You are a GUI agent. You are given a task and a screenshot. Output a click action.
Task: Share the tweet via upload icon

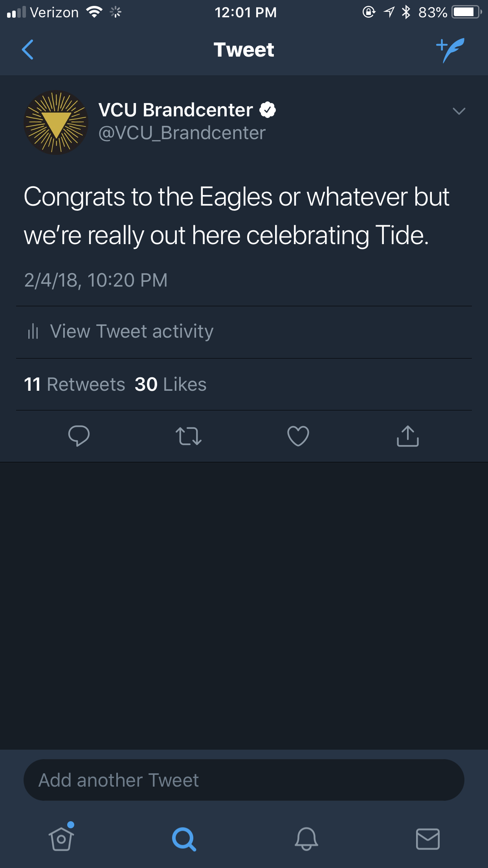click(x=408, y=436)
